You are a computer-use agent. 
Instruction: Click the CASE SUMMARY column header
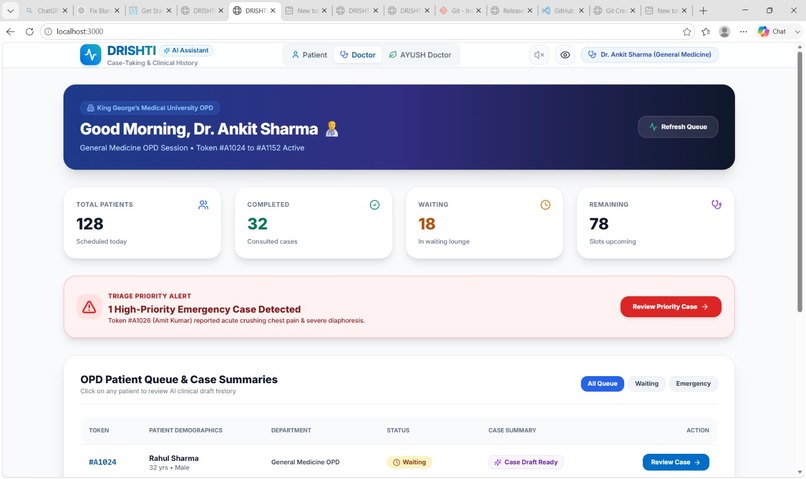click(x=512, y=431)
